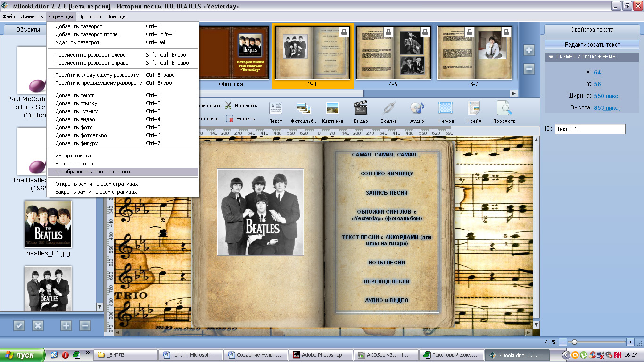Image resolution: width=644 pixels, height=362 pixels.
Task: Open the Файл menu
Action: coord(8,16)
